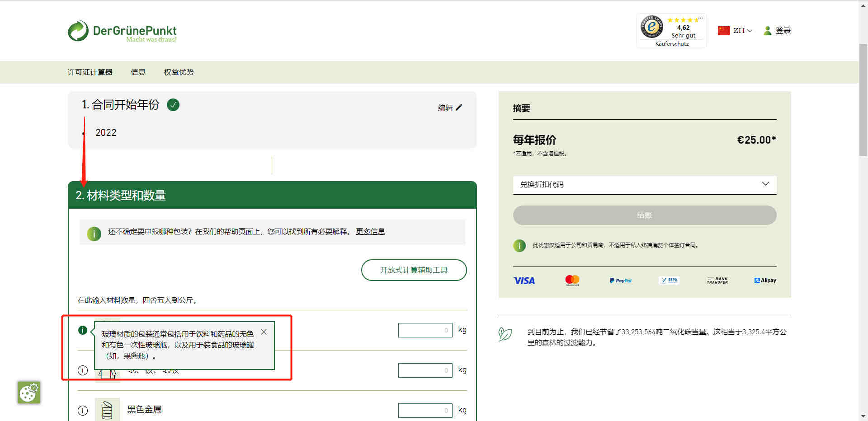Click the Alipay payment icon
868x421 pixels.
[765, 281]
